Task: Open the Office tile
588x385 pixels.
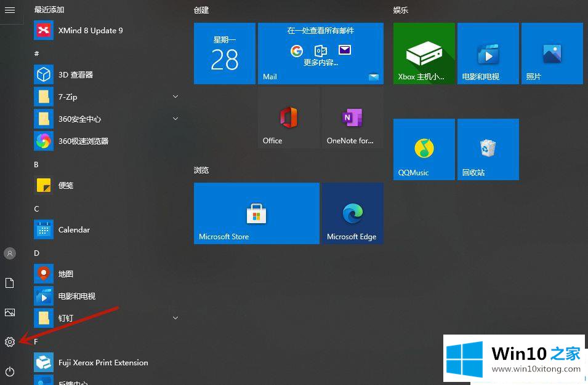Action: (x=288, y=117)
